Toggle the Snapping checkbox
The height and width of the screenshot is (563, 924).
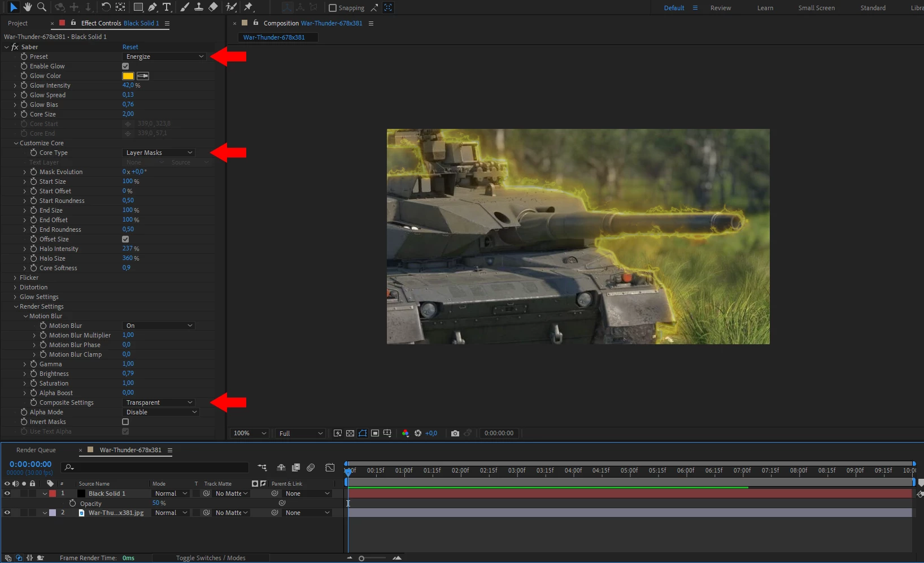tap(333, 8)
